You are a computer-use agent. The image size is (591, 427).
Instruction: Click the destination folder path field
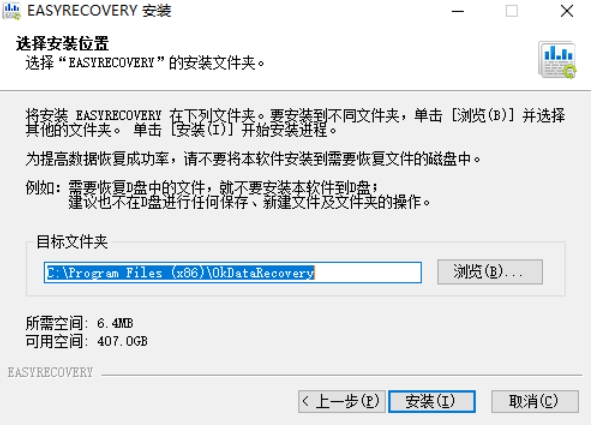[x=233, y=272]
